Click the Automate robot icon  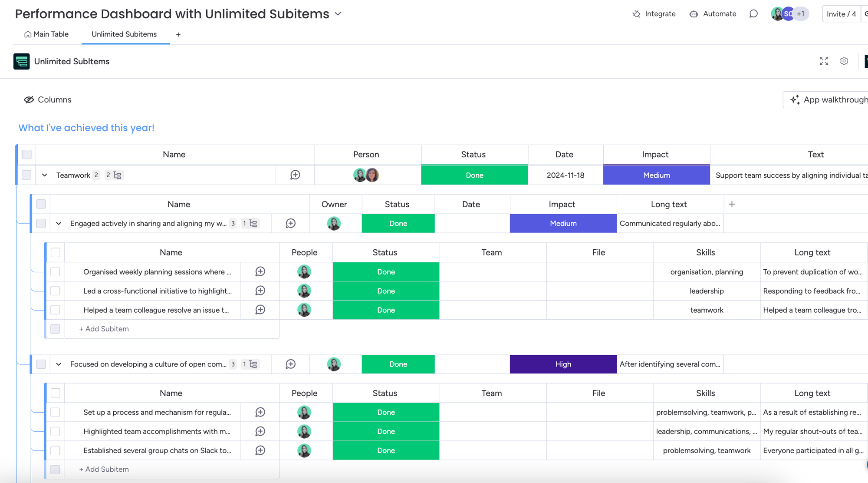694,14
